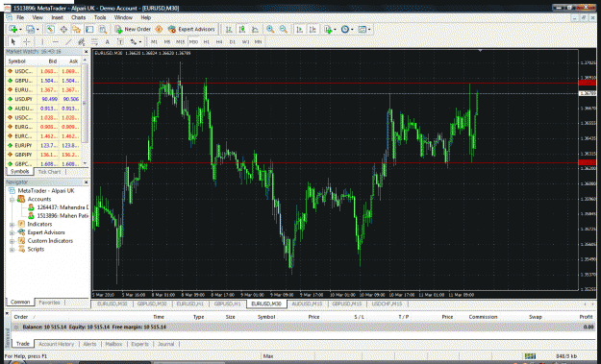Switch timeframe to D1

(x=233, y=42)
